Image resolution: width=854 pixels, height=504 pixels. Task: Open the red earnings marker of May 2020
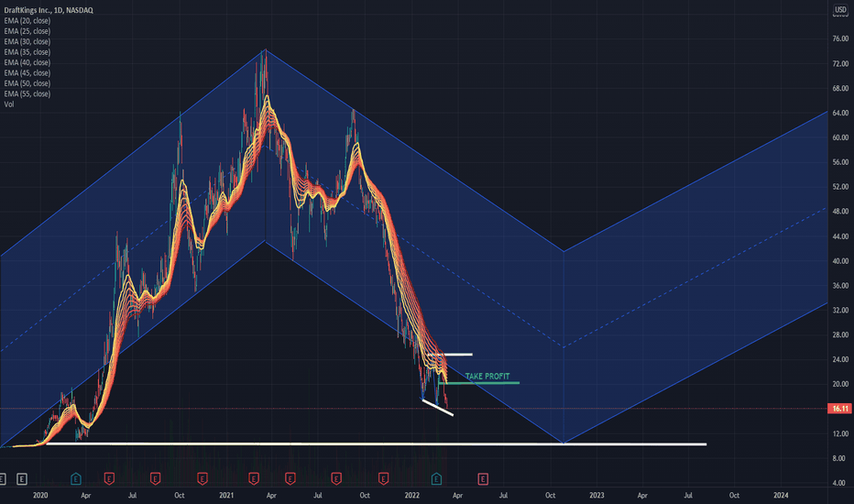point(109,479)
